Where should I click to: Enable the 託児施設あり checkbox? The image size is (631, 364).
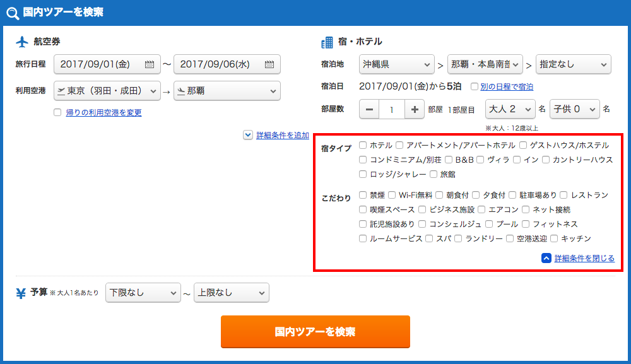pyautogui.click(x=363, y=224)
